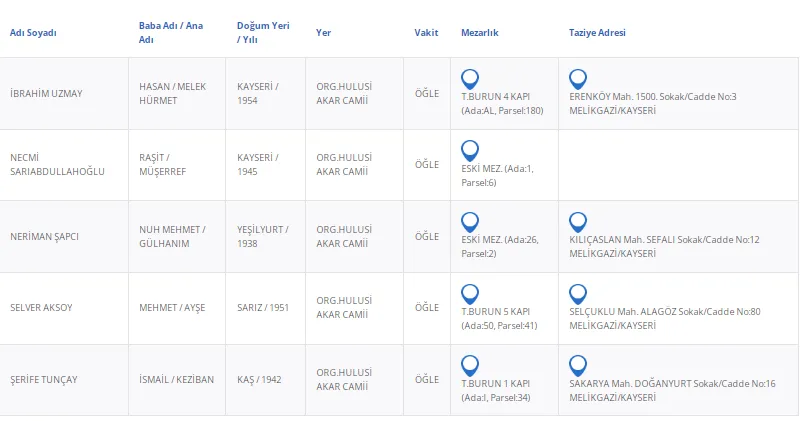The height and width of the screenshot is (421, 804).
Task: Open map pin for ESKİ MEZ. Ada:1
Action: tap(470, 150)
